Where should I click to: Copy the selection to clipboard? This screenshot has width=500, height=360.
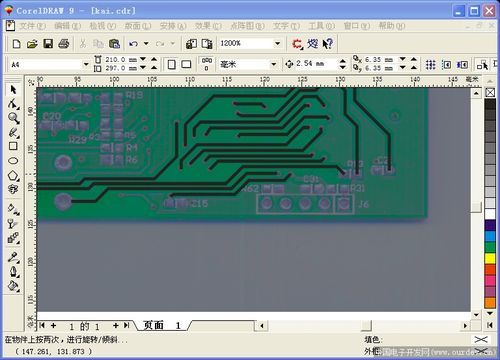(x=98, y=44)
